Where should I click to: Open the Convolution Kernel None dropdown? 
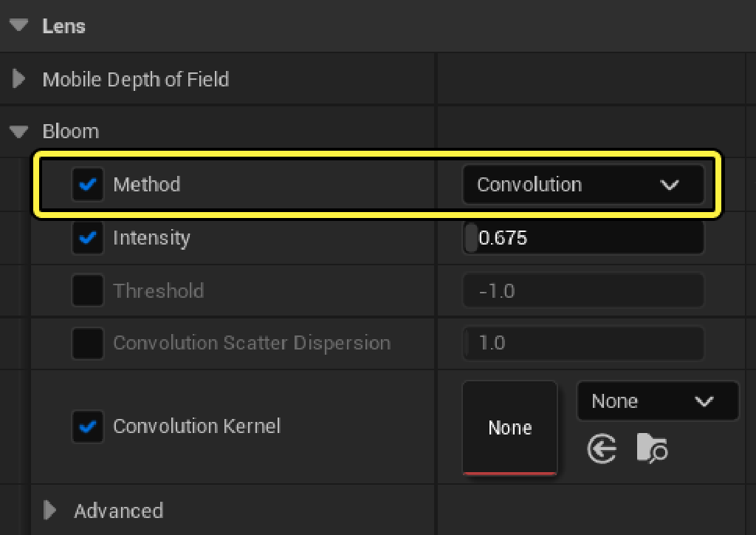coord(656,401)
